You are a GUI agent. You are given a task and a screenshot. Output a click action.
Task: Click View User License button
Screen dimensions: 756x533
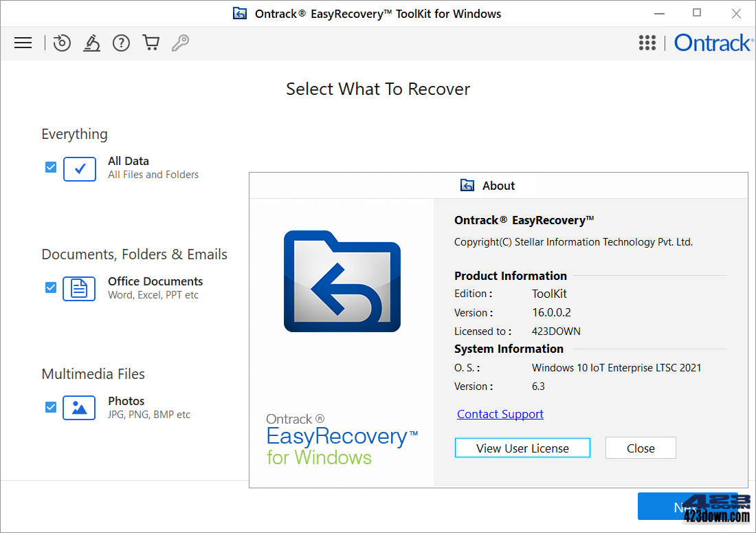(x=522, y=448)
